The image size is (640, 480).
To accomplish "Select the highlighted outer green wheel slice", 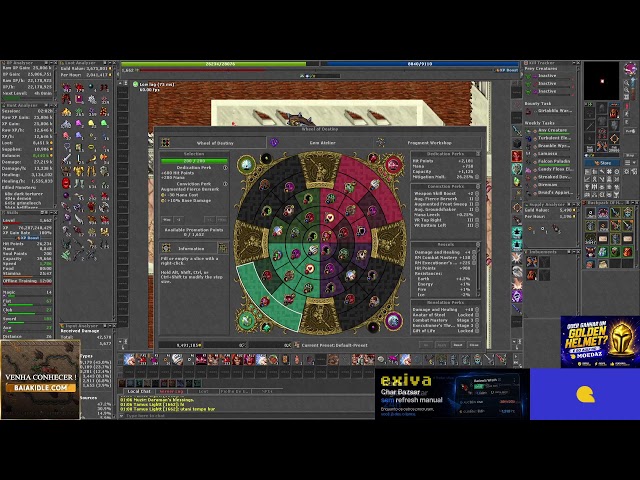I will [267, 300].
